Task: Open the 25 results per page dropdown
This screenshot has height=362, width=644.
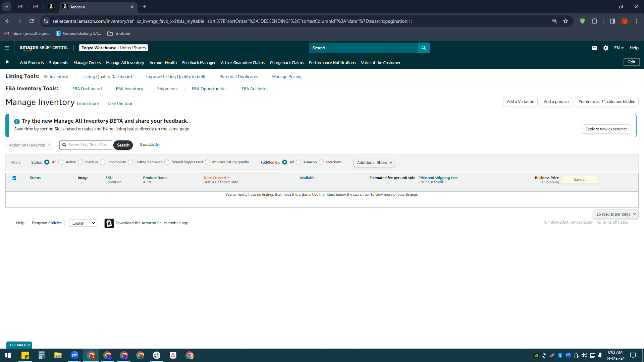Action: point(615,214)
